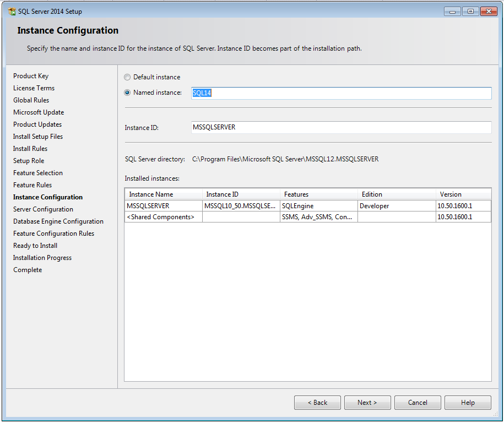Click the bold Instance Configuration step
The image size is (504, 423).
click(48, 197)
